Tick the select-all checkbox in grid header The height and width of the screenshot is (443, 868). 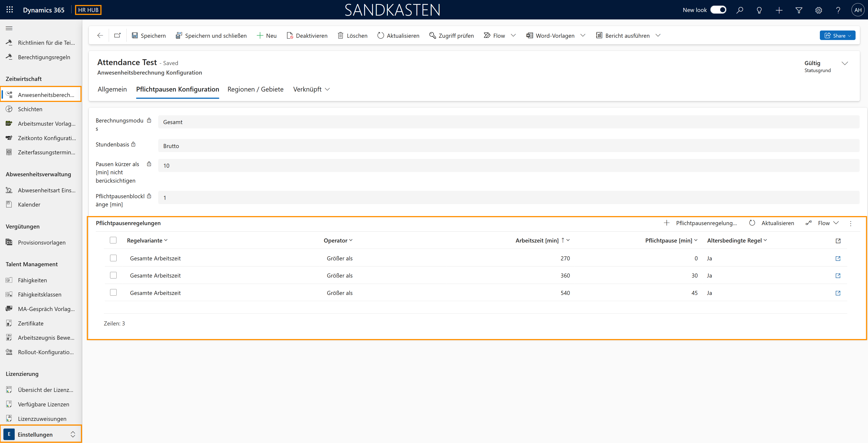113,240
